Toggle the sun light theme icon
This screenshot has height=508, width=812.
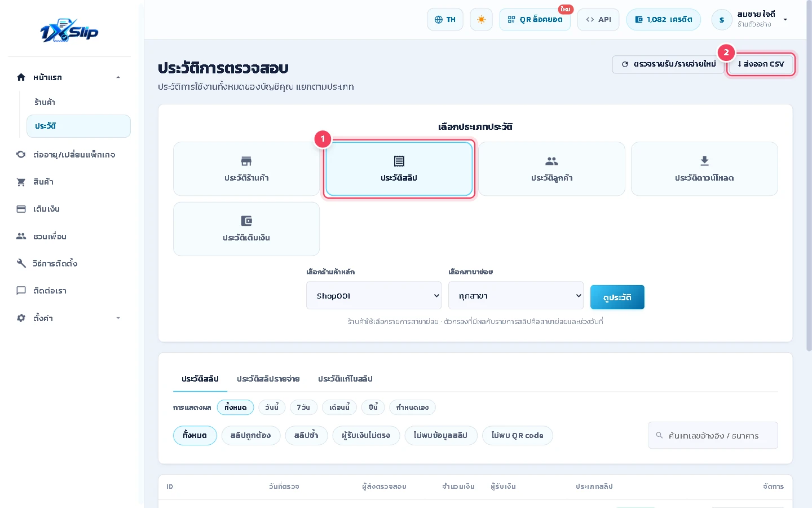(481, 19)
